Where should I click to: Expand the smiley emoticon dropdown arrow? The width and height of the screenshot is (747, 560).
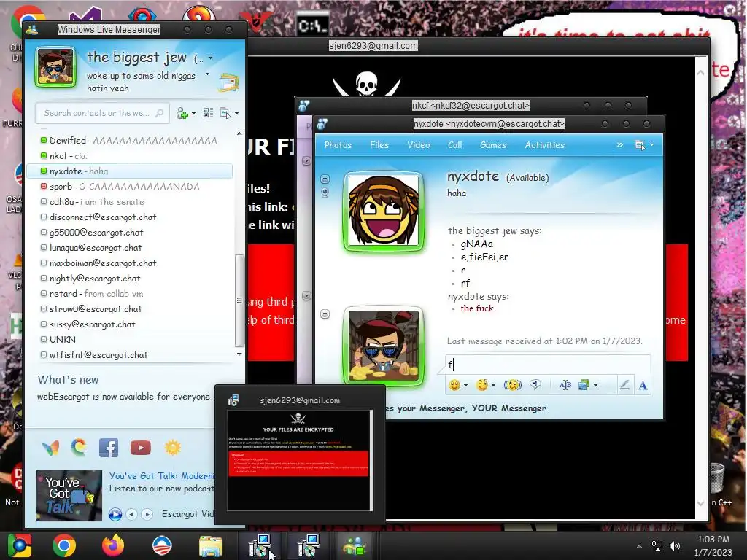point(466,385)
